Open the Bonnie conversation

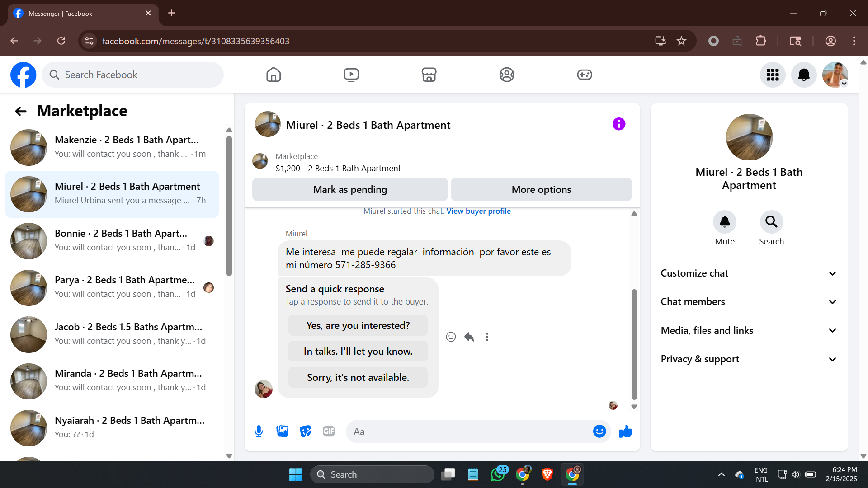pos(112,241)
